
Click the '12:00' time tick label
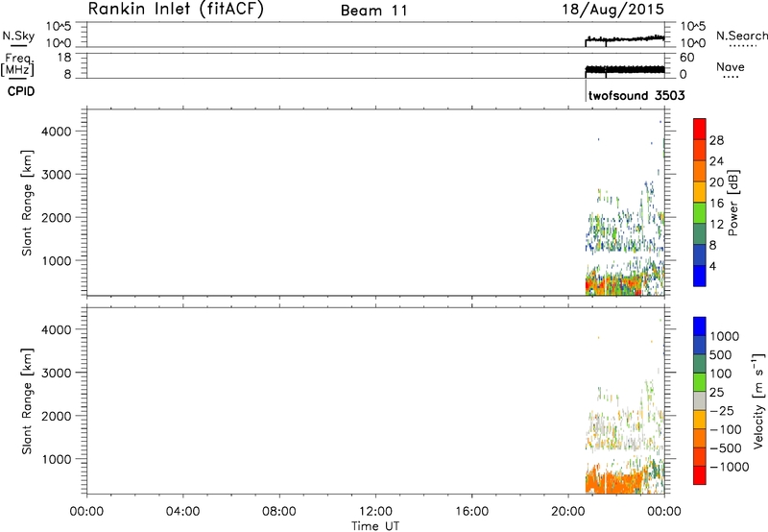(375, 512)
